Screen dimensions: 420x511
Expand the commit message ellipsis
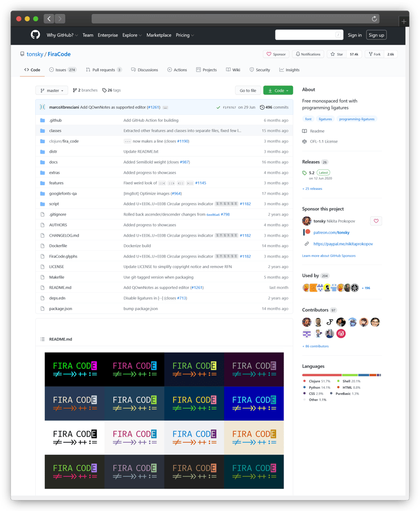165,108
